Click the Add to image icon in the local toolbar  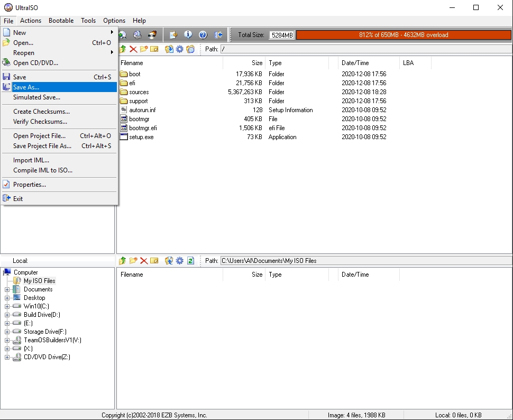(x=169, y=261)
